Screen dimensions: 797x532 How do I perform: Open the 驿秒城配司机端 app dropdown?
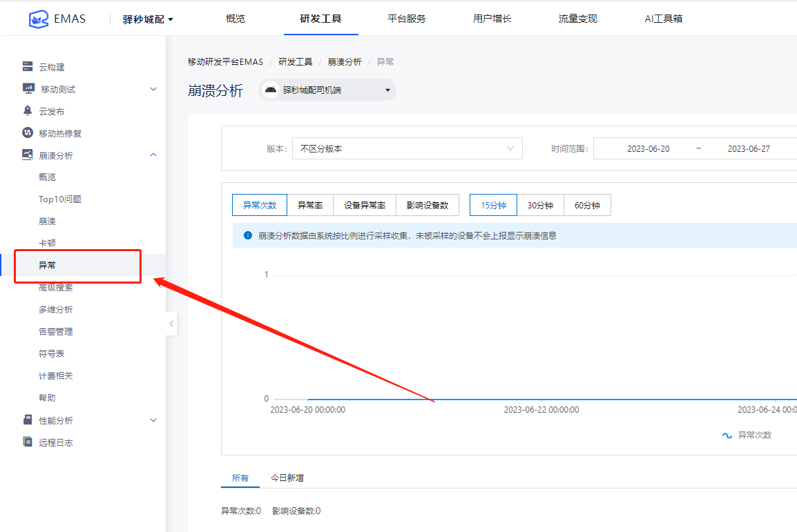tap(327, 90)
